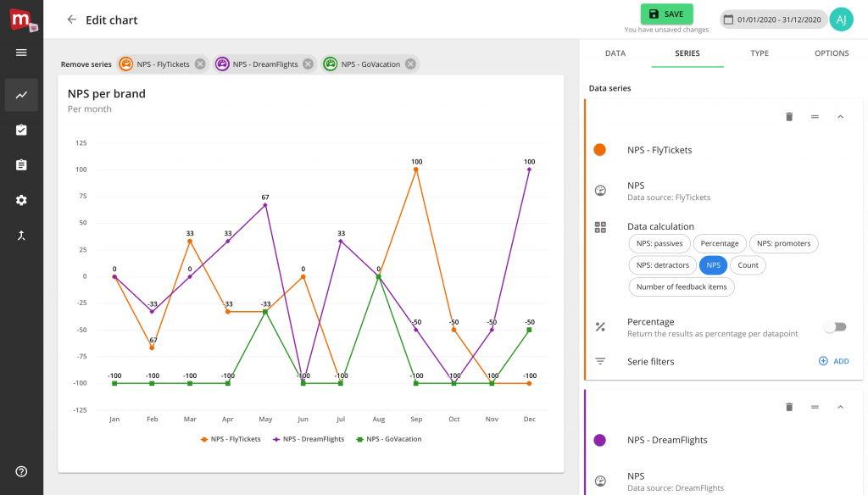This screenshot has width=868, height=495.
Task: Click the Data source: FlyTickets text
Action: 669,197
